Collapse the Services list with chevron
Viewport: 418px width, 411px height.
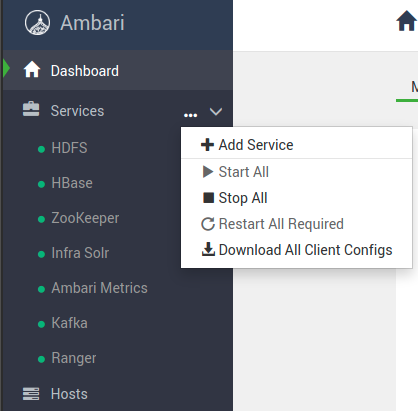click(x=216, y=111)
